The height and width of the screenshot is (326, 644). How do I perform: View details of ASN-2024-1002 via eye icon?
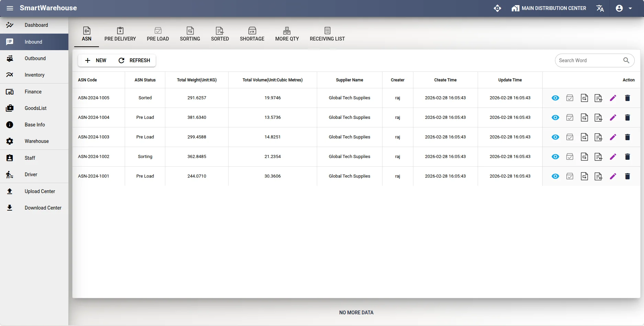[555, 157]
